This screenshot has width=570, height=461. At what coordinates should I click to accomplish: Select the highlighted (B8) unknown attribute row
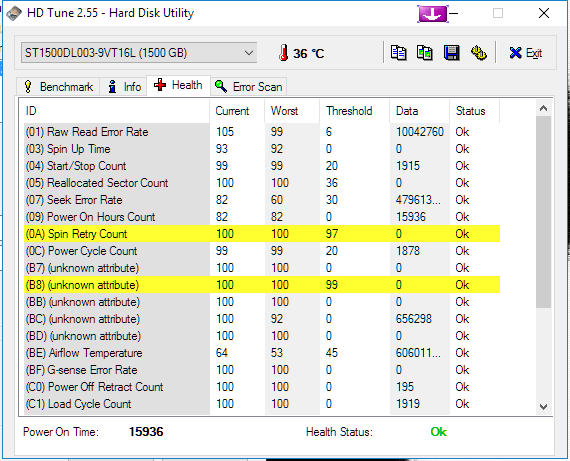tap(262, 285)
